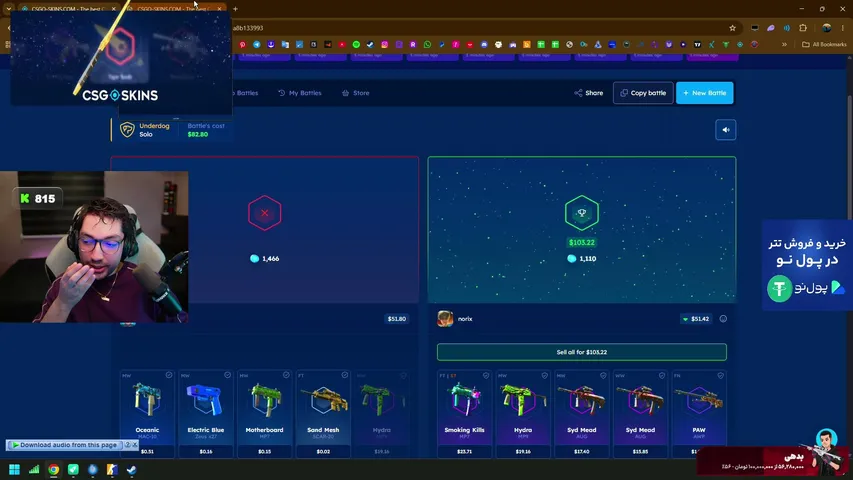The width and height of the screenshot is (853, 480).
Task: Open Telegram bookmark icon
Action: point(257,45)
